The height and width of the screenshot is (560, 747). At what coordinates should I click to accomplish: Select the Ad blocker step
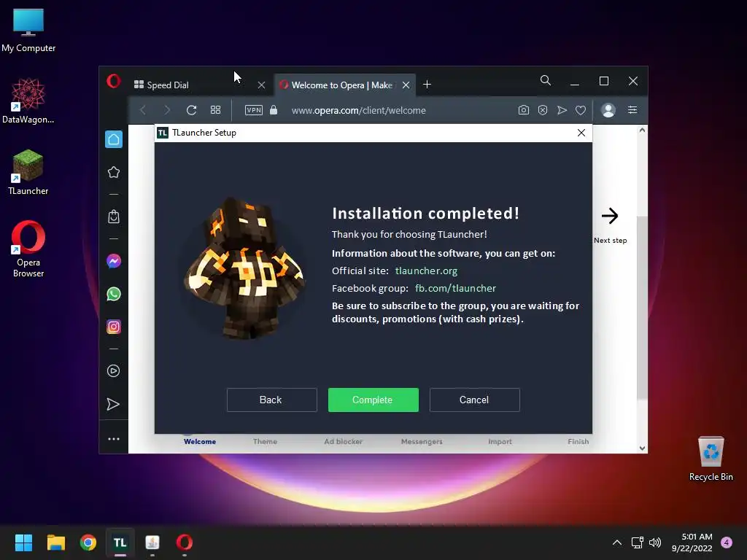[343, 441]
